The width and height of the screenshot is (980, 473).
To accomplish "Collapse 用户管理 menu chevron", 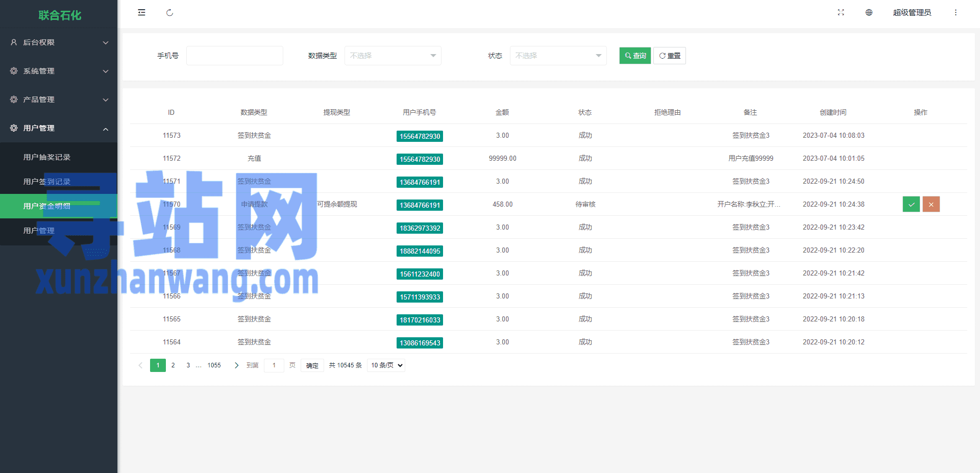I will pos(106,129).
